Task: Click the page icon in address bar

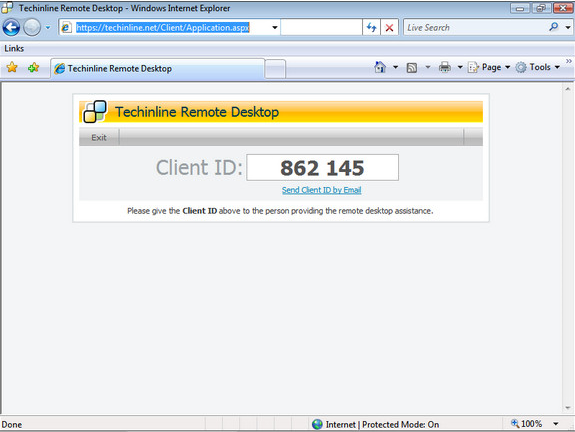Action: pyautogui.click(x=66, y=28)
